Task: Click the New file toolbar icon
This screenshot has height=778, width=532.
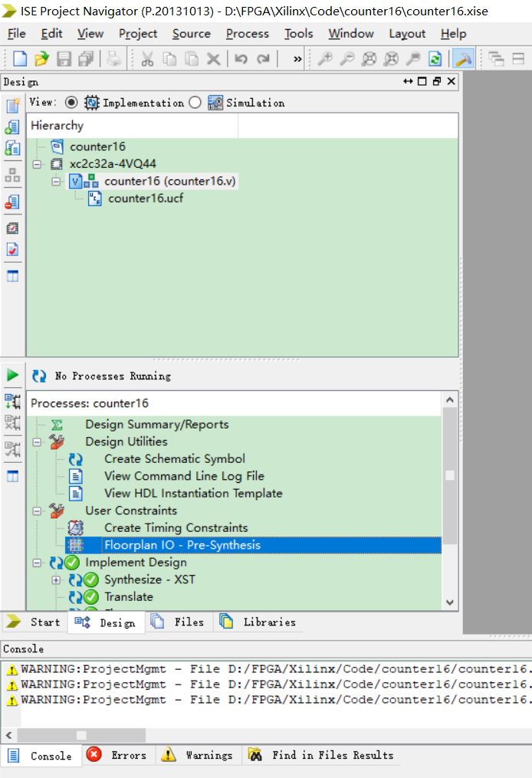Action: [20, 58]
